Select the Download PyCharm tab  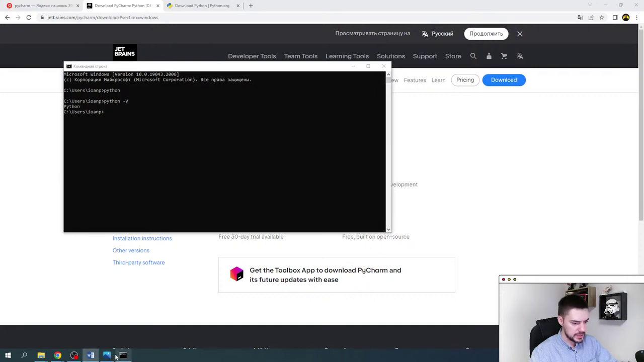coord(122,6)
